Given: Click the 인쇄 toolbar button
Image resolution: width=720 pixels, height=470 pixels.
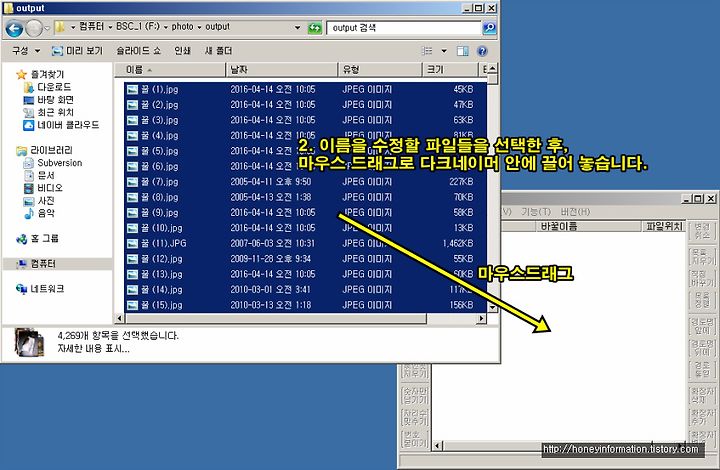Looking at the screenshot, I should click(x=182, y=50).
